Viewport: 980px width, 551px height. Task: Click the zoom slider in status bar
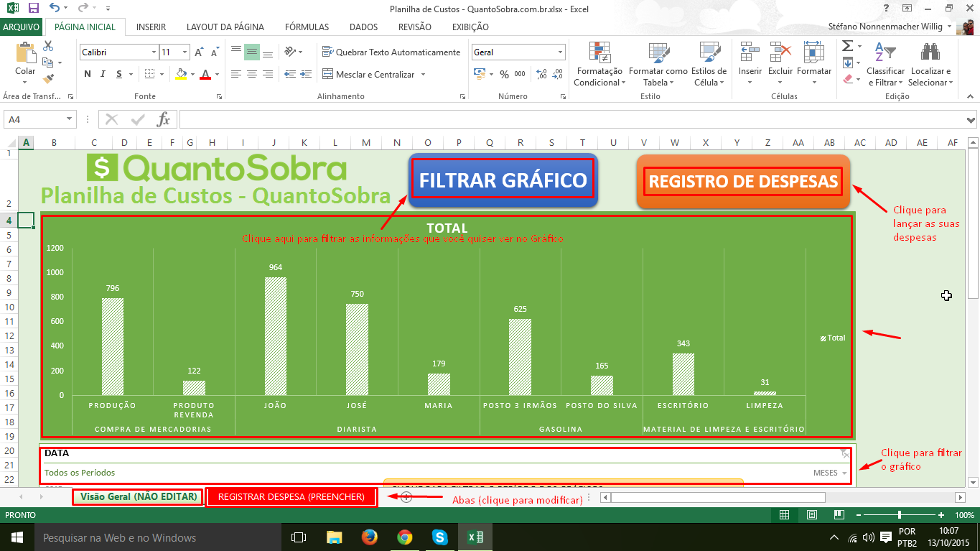[900, 515]
